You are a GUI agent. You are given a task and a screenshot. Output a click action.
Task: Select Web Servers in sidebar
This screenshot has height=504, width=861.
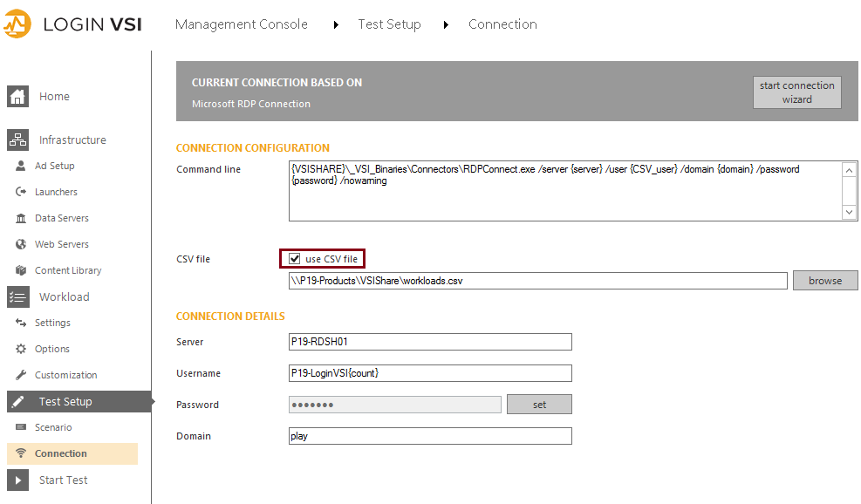click(61, 244)
